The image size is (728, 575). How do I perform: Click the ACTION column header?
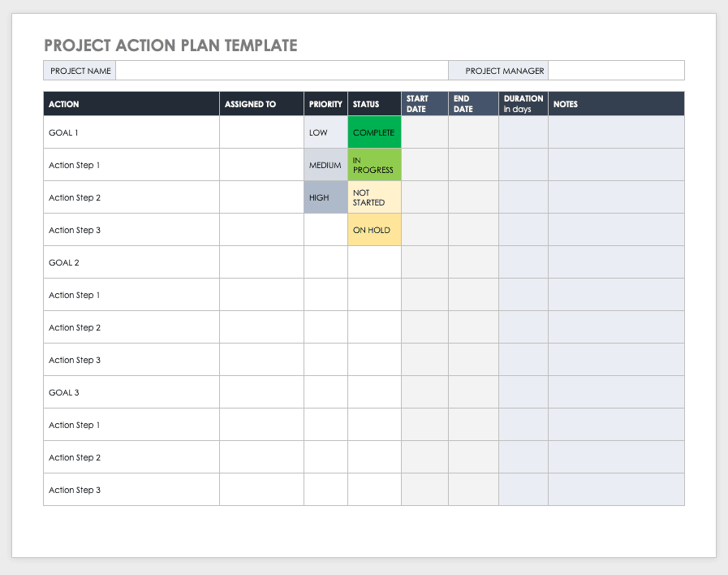click(131, 104)
